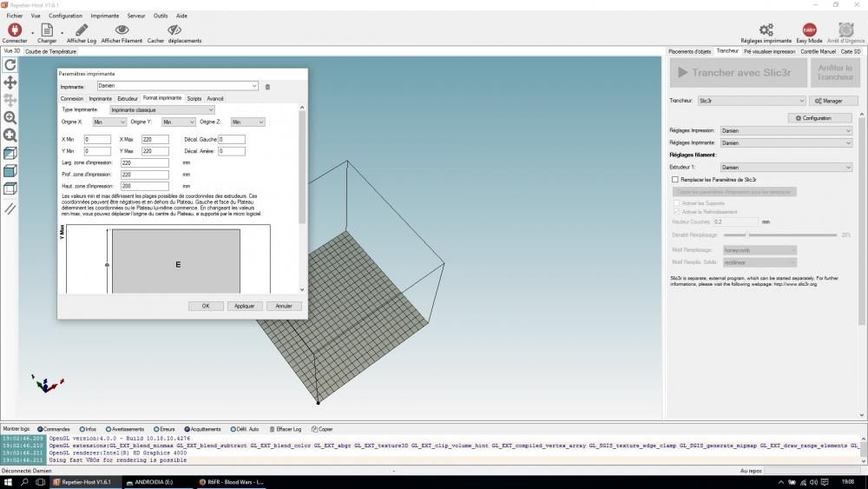Delete printer with the trash icon

coord(267,86)
